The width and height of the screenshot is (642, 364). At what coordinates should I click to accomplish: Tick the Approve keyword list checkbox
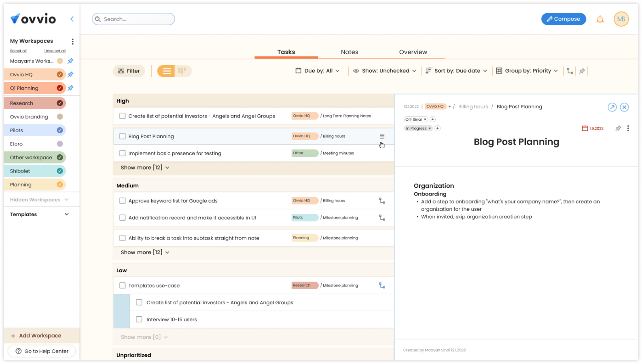tap(123, 201)
